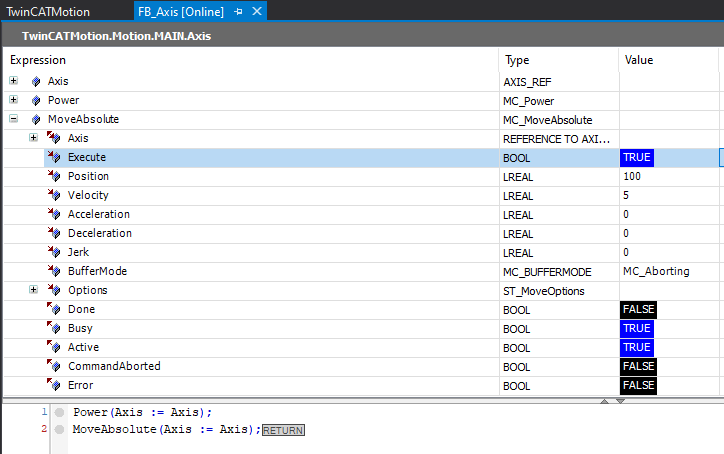724x454 pixels.
Task: Click the Jerk value 0
Action: point(626,252)
